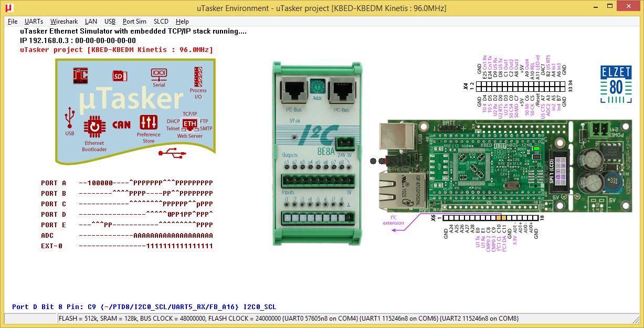
Task: Click the Process I/O icon
Action: coord(198,77)
